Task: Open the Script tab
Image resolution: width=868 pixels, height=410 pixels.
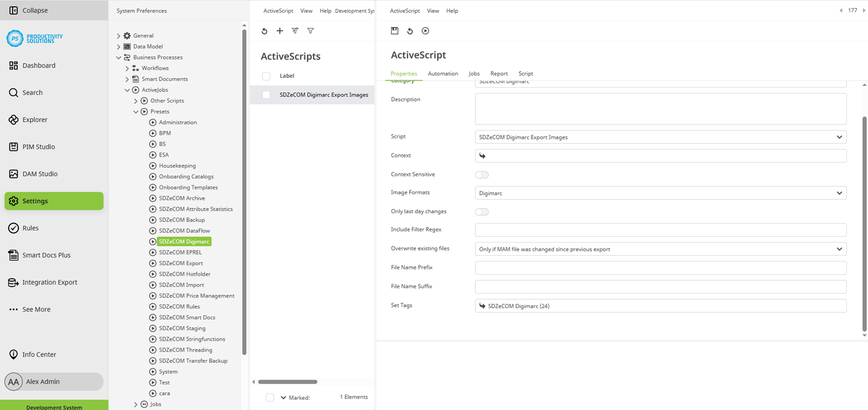Action: pos(525,73)
